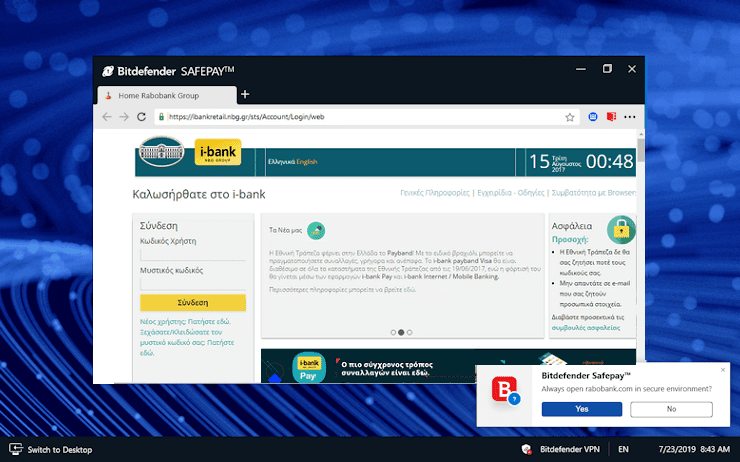This screenshot has width=740, height=462.
Task: Open the Γενικές Πληροφορίες link
Action: 435,193
